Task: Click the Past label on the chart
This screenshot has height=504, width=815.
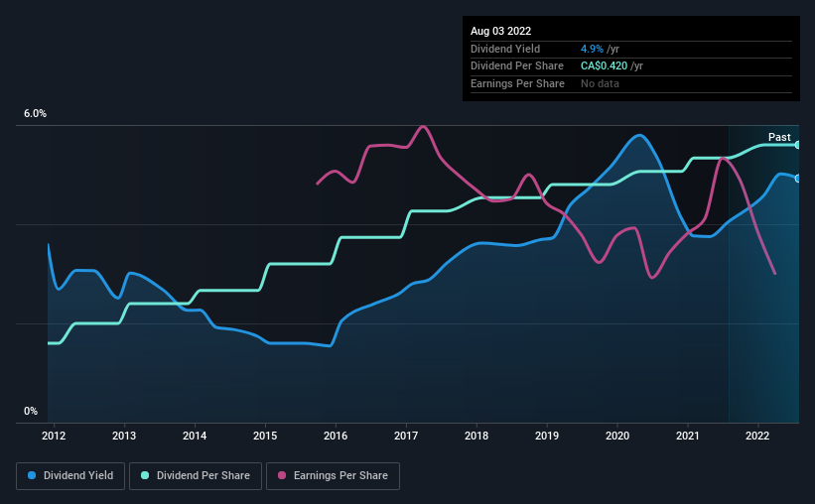Action: click(x=779, y=137)
